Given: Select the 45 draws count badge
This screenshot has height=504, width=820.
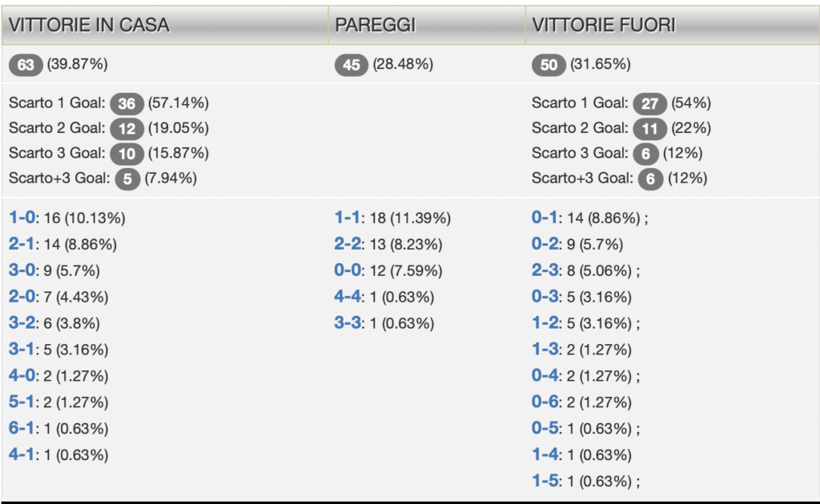Looking at the screenshot, I should tap(352, 65).
